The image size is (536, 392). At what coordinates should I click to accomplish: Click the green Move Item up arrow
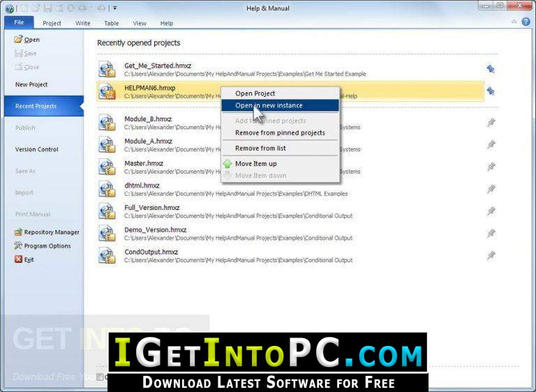click(228, 164)
